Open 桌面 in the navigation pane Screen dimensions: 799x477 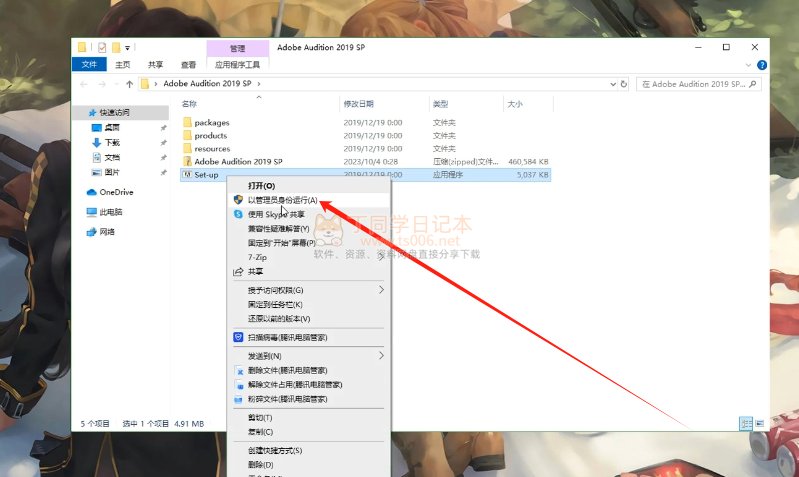(x=112, y=127)
